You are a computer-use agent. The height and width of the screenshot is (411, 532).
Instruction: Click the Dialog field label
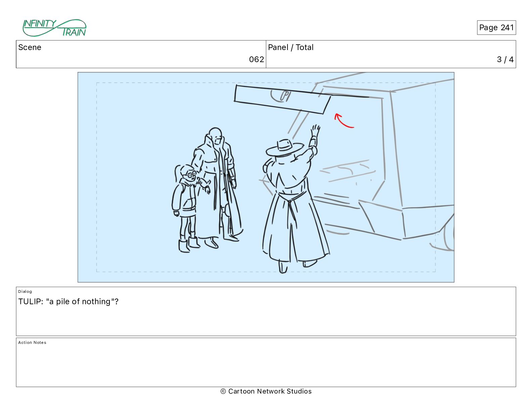(25, 291)
